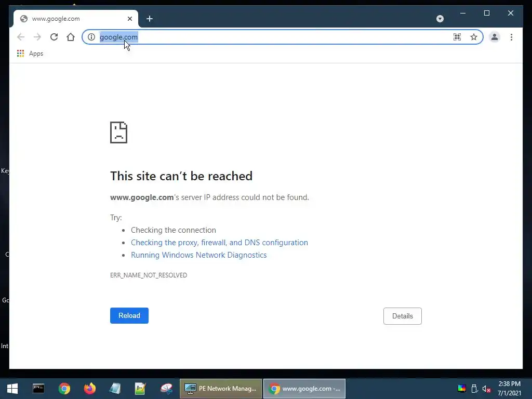Open QR code icon in address bar
The image size is (532, 399).
tap(457, 37)
